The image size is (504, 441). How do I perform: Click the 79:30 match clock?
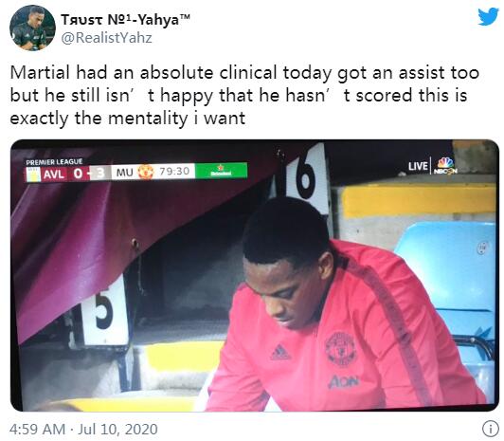click(x=174, y=172)
